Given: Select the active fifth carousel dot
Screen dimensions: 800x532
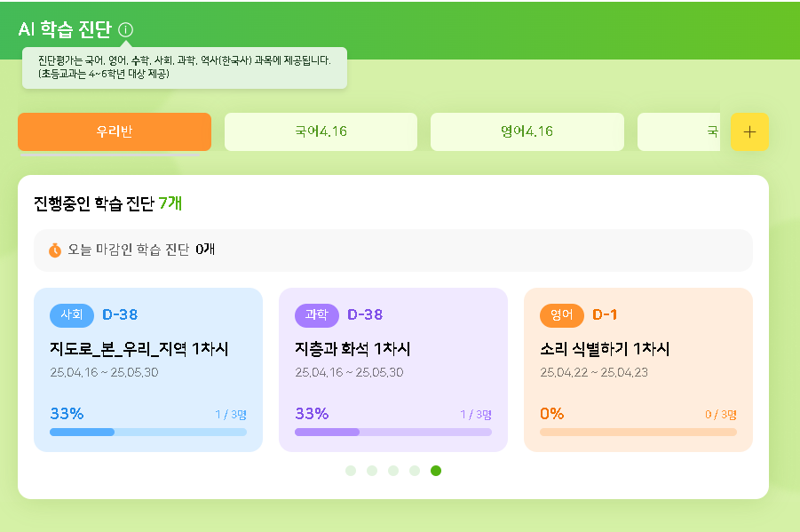Looking at the screenshot, I should point(436,471).
